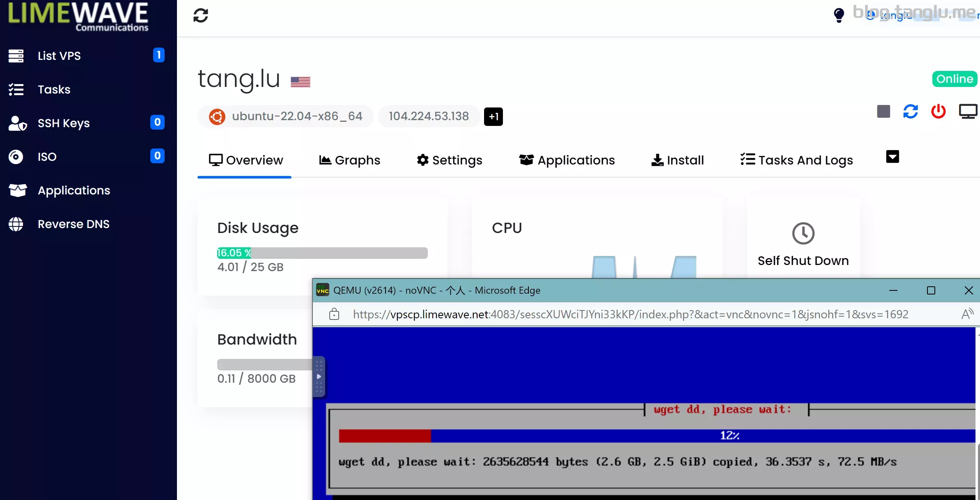Open the Tasks And Logs section
Image resolution: width=980 pixels, height=500 pixels.
(x=796, y=160)
